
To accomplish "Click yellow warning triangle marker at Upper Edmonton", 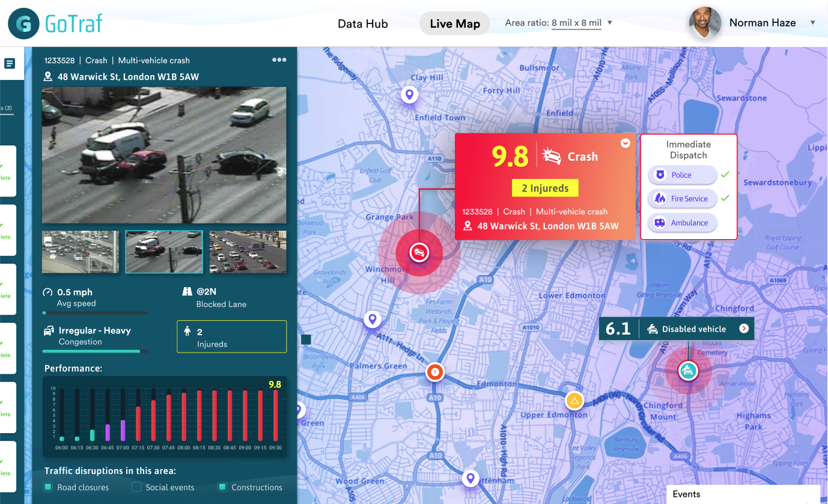I will 574,400.
